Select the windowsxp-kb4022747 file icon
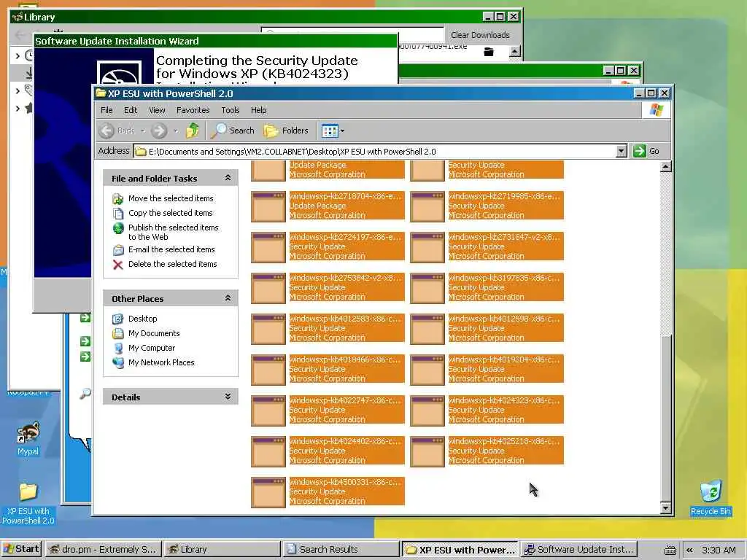Screen dimensions: 747x560 pos(268,411)
